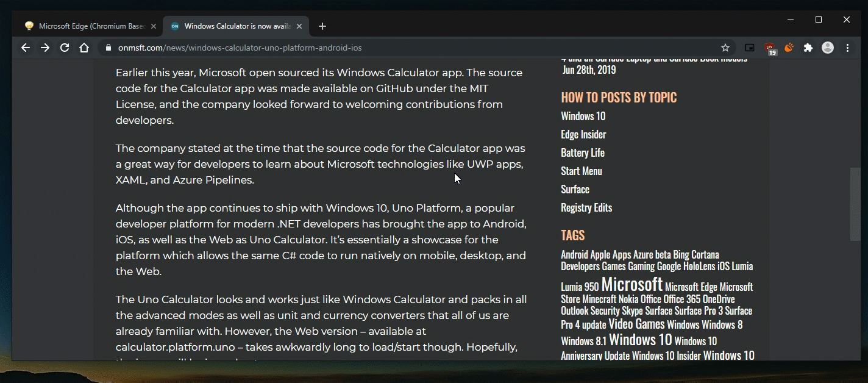Open the Start Menu how-to topic
Screen dimensions: 868x383
click(582, 171)
